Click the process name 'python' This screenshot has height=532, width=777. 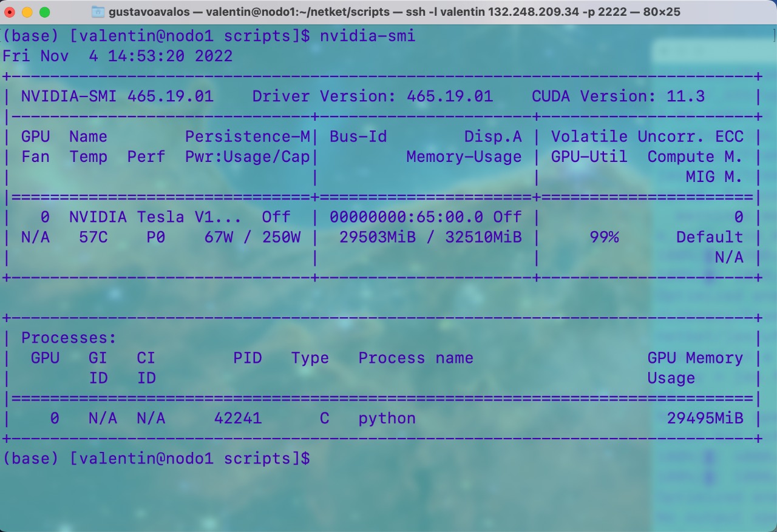(387, 418)
